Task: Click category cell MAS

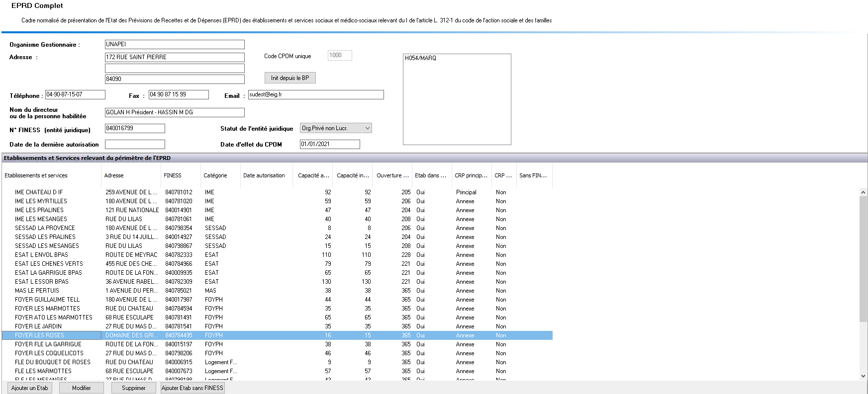Action: [210, 291]
